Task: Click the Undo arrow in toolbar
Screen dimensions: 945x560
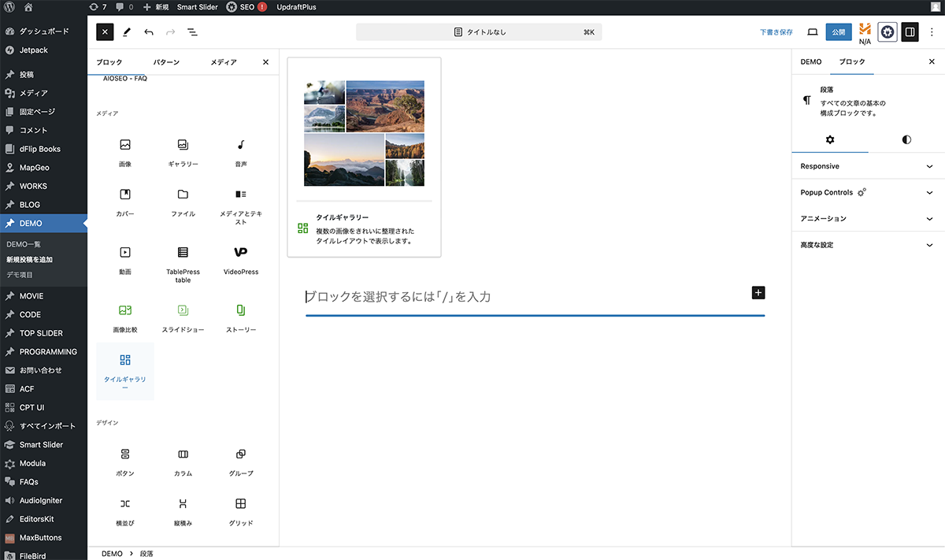Action: [x=149, y=32]
